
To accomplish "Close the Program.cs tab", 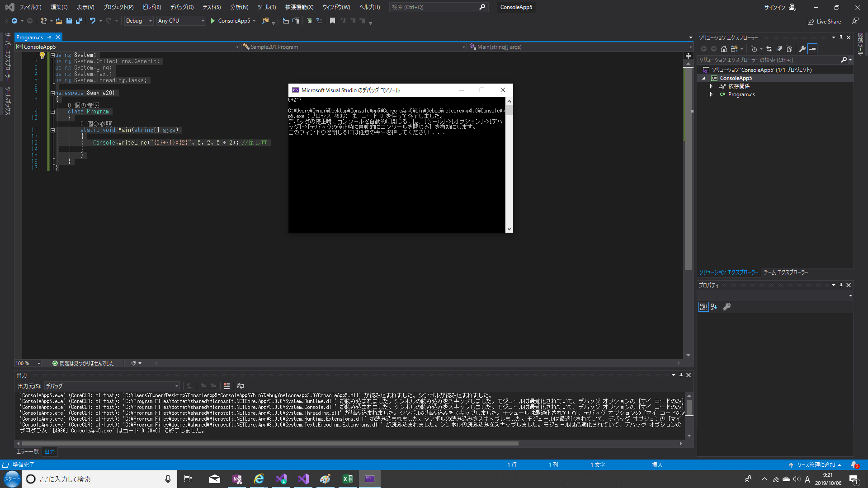I will (58, 37).
